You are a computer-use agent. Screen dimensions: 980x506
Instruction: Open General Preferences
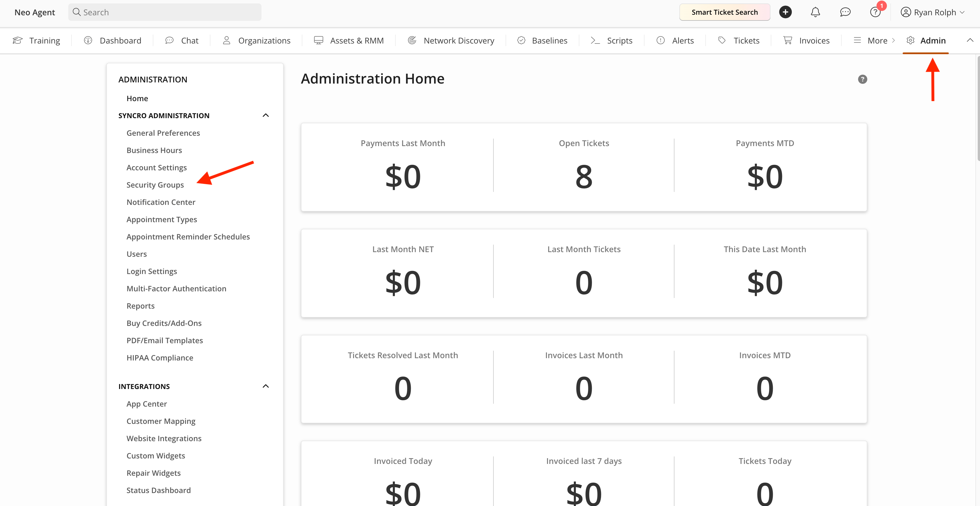163,133
